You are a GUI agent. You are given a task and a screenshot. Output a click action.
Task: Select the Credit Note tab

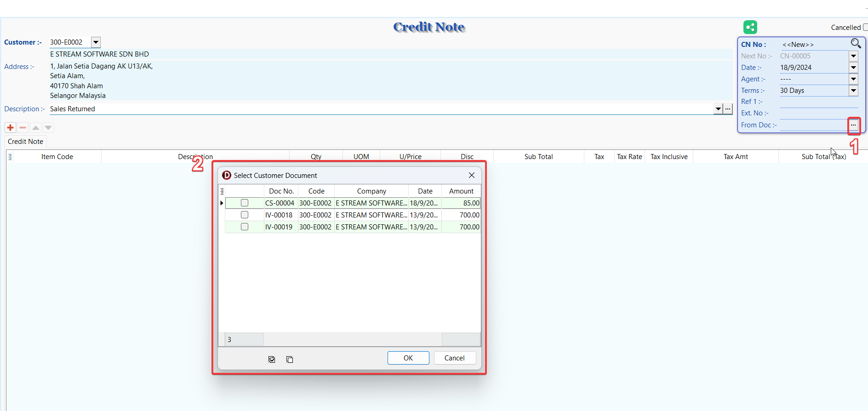click(x=25, y=142)
